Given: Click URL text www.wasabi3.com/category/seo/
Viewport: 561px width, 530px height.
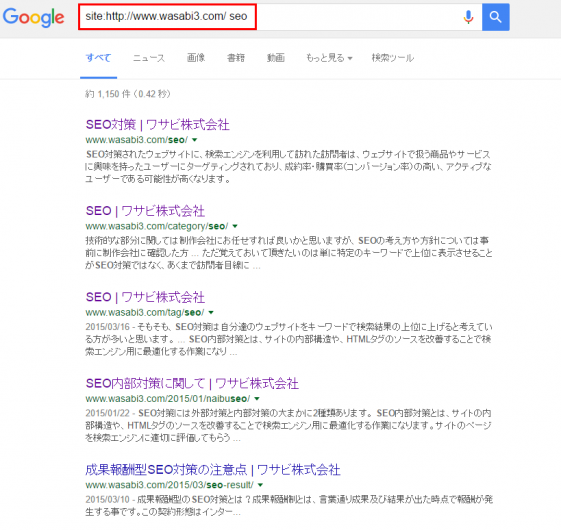Looking at the screenshot, I should click(x=157, y=226).
